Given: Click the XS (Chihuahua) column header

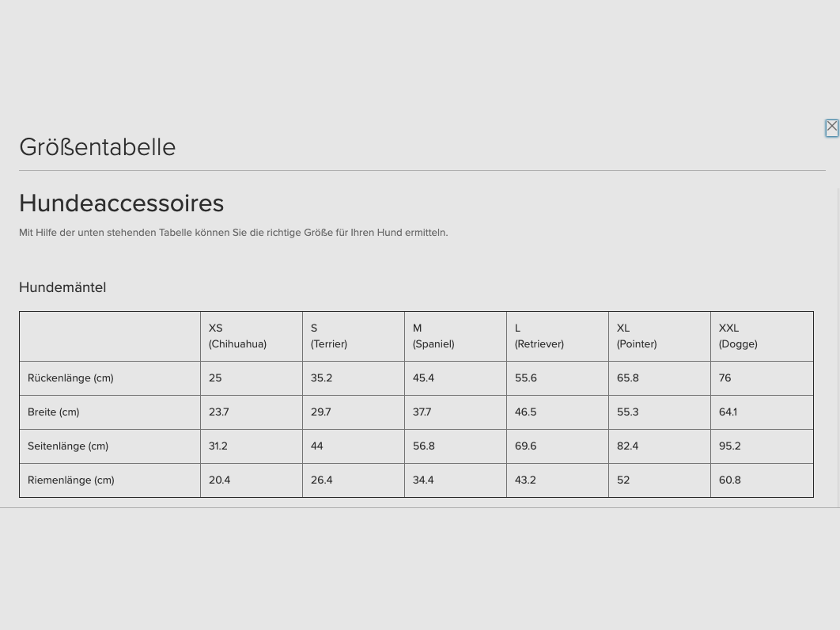Looking at the screenshot, I should 237,336.
